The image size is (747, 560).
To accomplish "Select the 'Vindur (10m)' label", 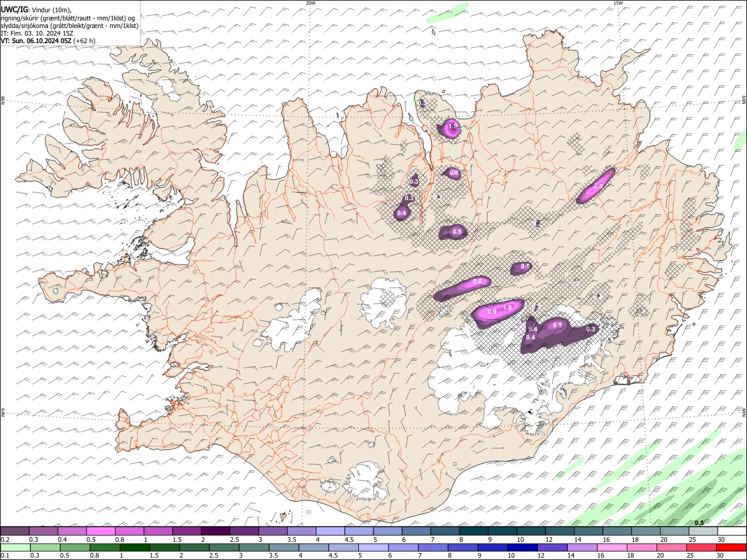I will pyautogui.click(x=51, y=10).
